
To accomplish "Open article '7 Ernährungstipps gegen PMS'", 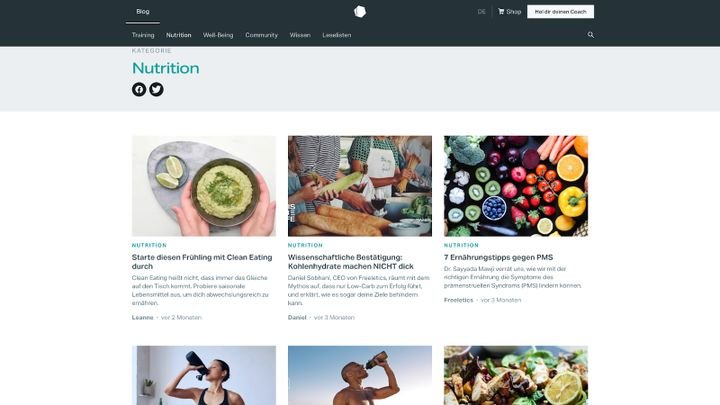I will tap(498, 257).
